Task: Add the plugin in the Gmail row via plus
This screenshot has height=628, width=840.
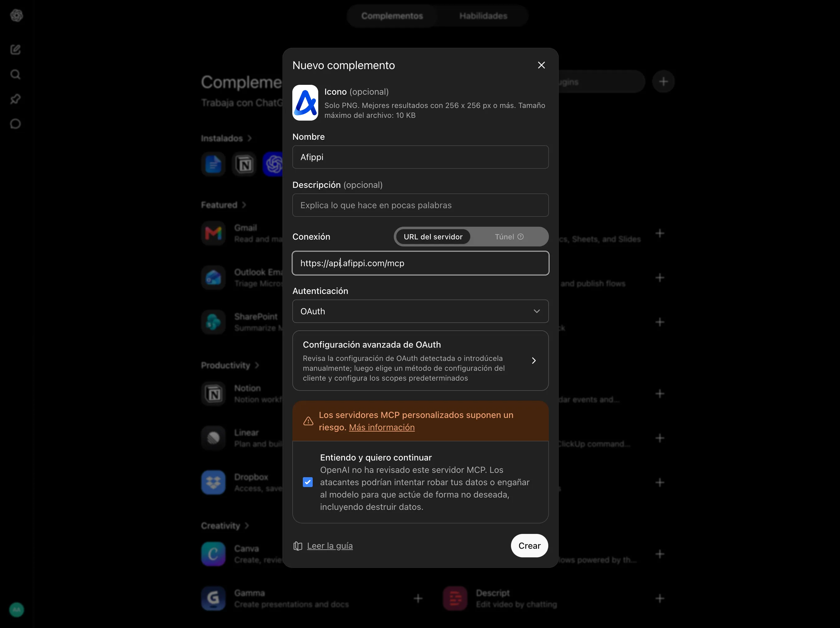Action: click(660, 233)
